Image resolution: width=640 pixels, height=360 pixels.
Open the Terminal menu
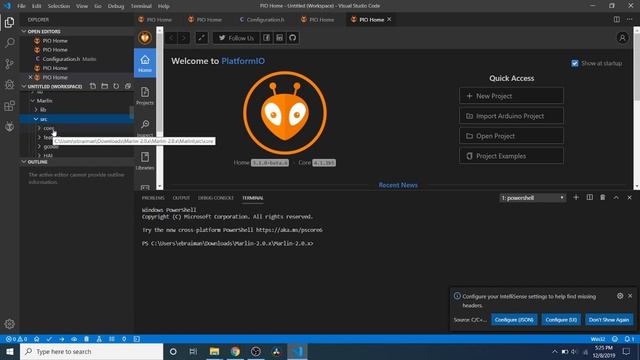(x=141, y=6)
